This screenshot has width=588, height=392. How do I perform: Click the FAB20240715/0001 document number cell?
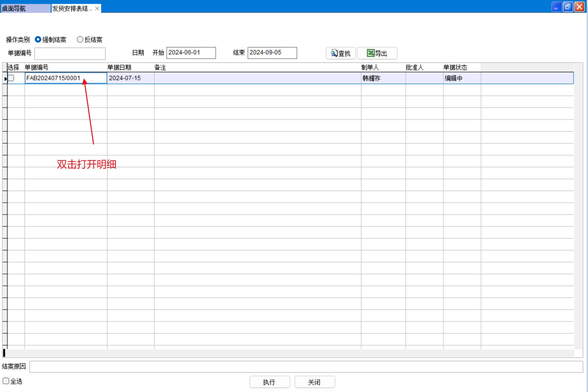click(x=53, y=78)
